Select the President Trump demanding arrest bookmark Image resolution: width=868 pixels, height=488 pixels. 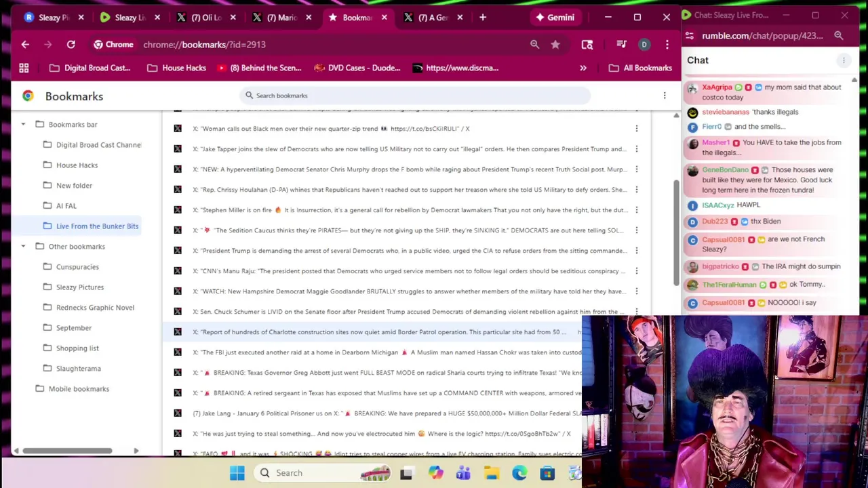coord(406,251)
